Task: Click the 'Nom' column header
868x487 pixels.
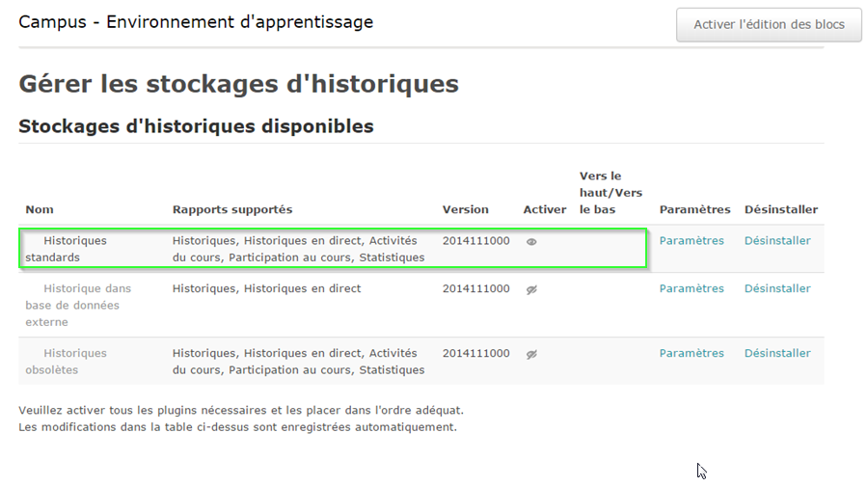Action: pyautogui.click(x=39, y=209)
